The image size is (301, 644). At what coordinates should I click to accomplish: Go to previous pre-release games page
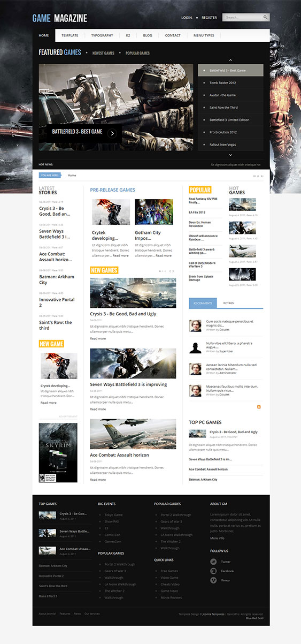tap(169, 271)
